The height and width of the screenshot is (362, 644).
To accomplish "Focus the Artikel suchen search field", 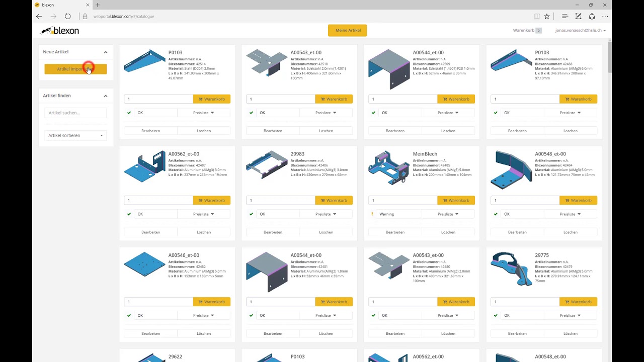I will click(75, 113).
